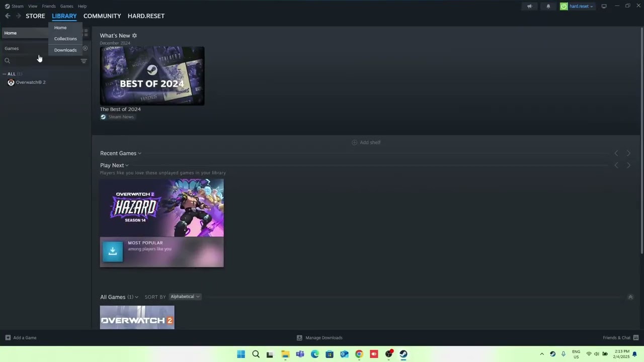Image resolution: width=644 pixels, height=362 pixels.
Task: Select Collections in Library submenu
Action: pyautogui.click(x=65, y=39)
